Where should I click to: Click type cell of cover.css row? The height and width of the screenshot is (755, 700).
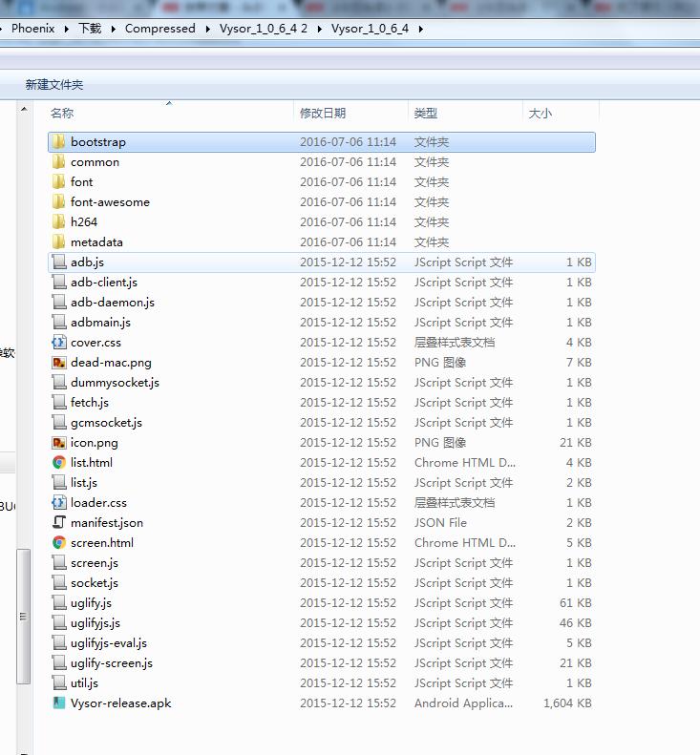[x=455, y=343]
